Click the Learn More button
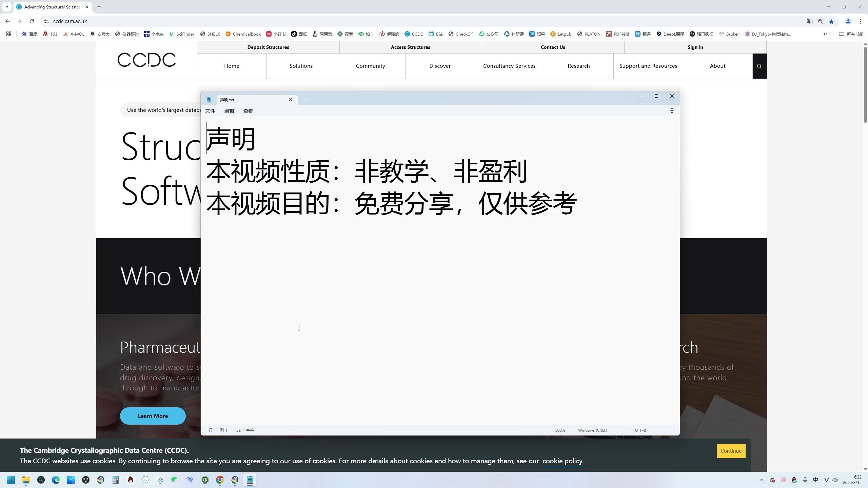 point(153,416)
